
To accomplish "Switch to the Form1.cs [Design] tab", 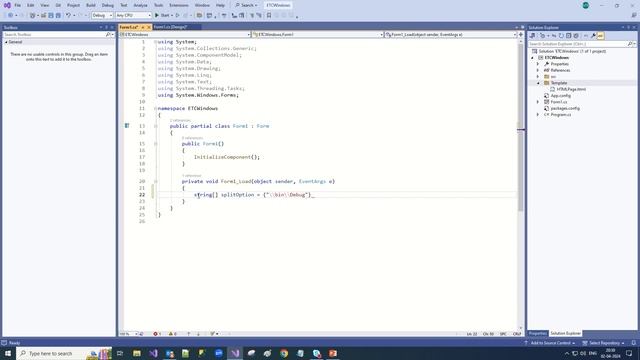I will (x=171, y=27).
